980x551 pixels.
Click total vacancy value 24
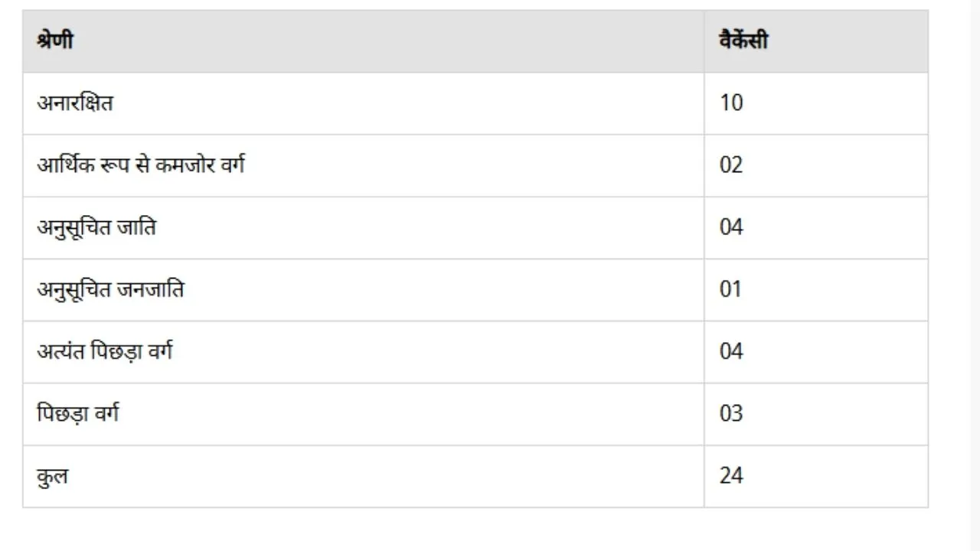click(731, 475)
